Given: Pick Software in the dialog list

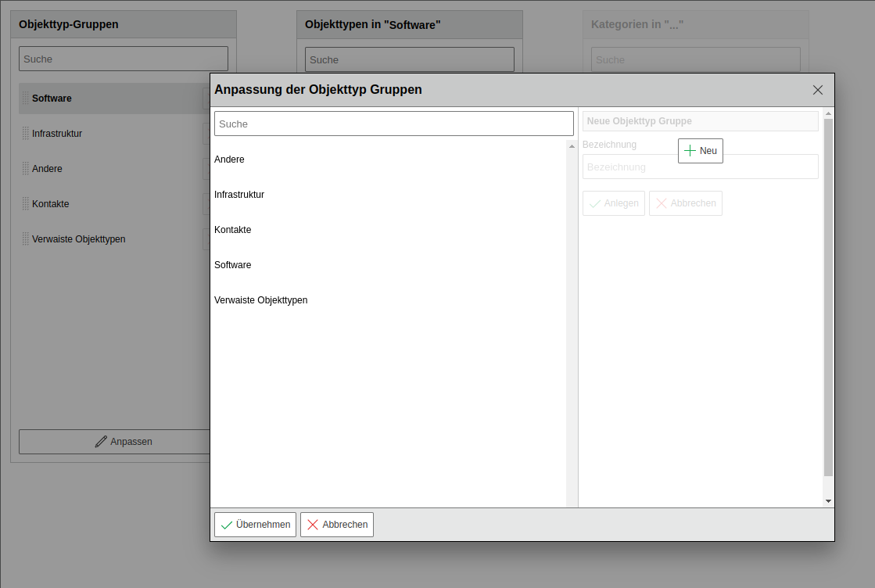Looking at the screenshot, I should (x=233, y=265).
